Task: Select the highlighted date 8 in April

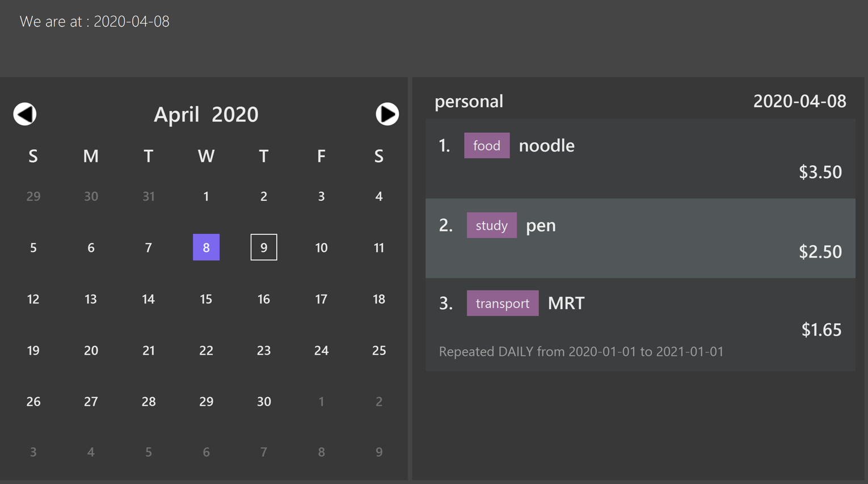Action: [206, 247]
